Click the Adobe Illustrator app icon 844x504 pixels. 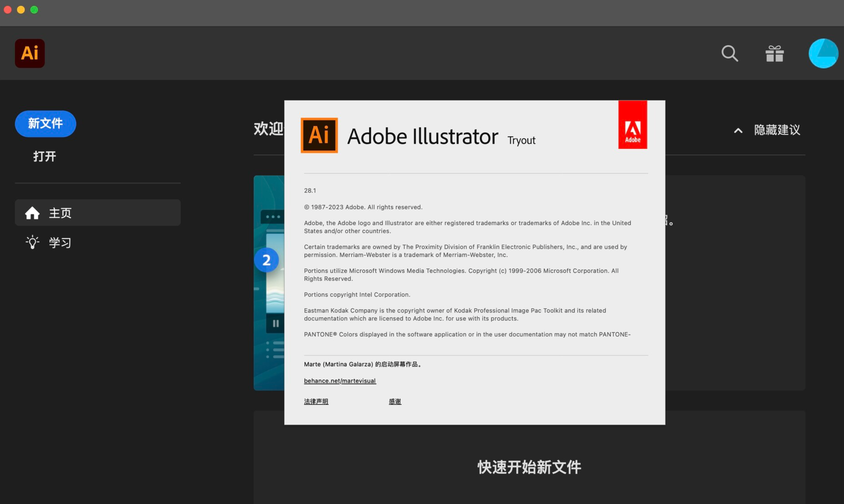click(x=29, y=53)
